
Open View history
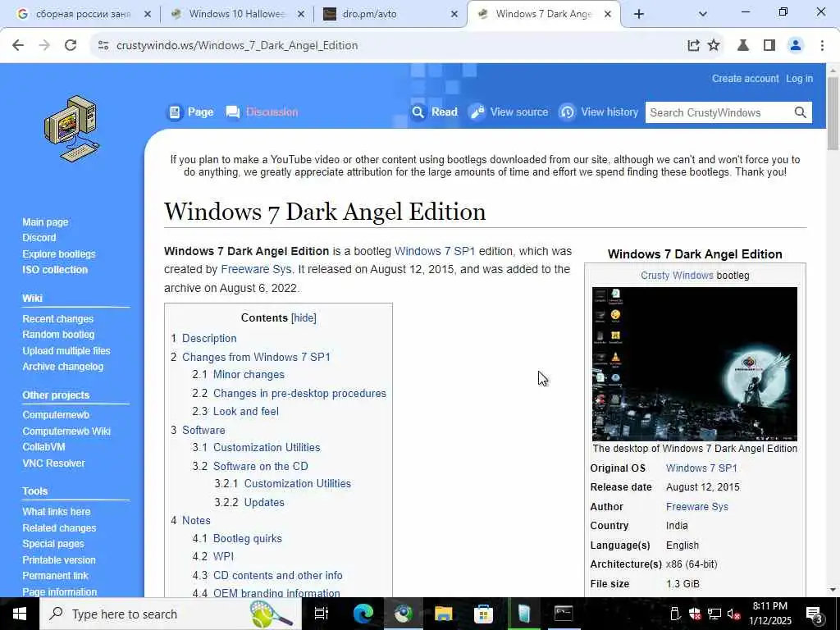coord(599,112)
